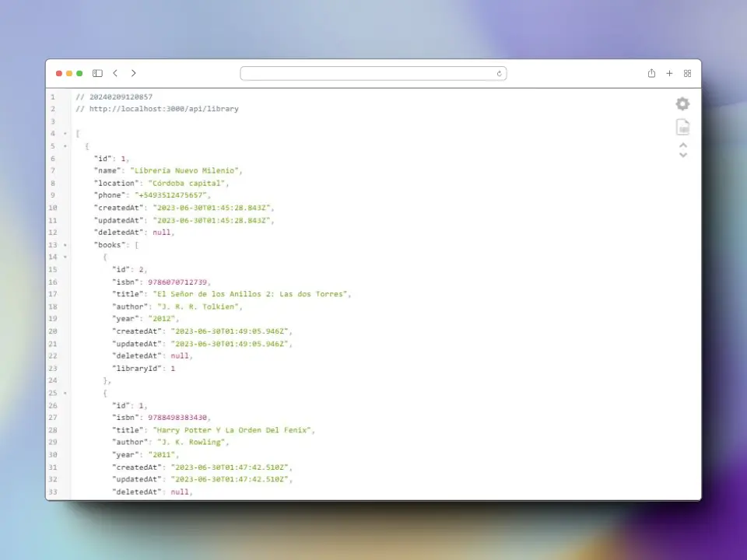Collapse the books array on line 13
This screenshot has height=560, width=747.
(x=65, y=245)
